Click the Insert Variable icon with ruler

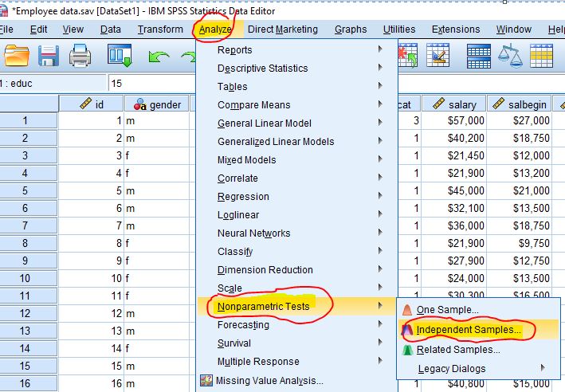point(437,56)
